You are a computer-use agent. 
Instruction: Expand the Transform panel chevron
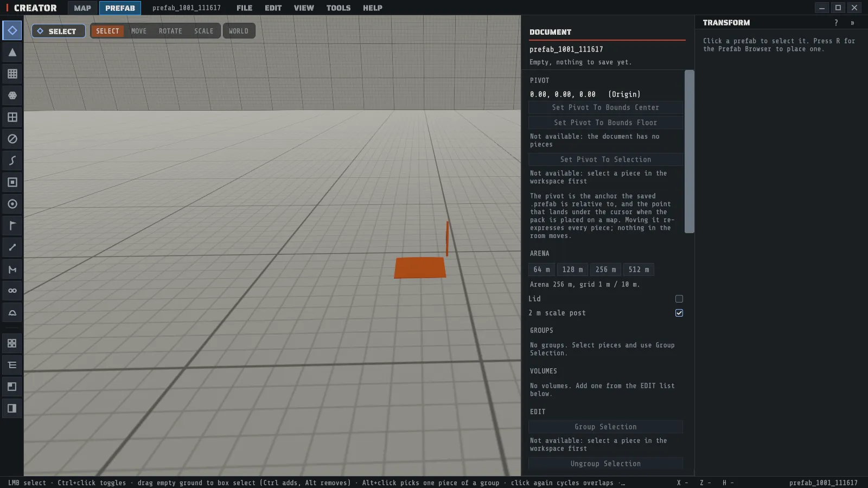[x=852, y=23]
